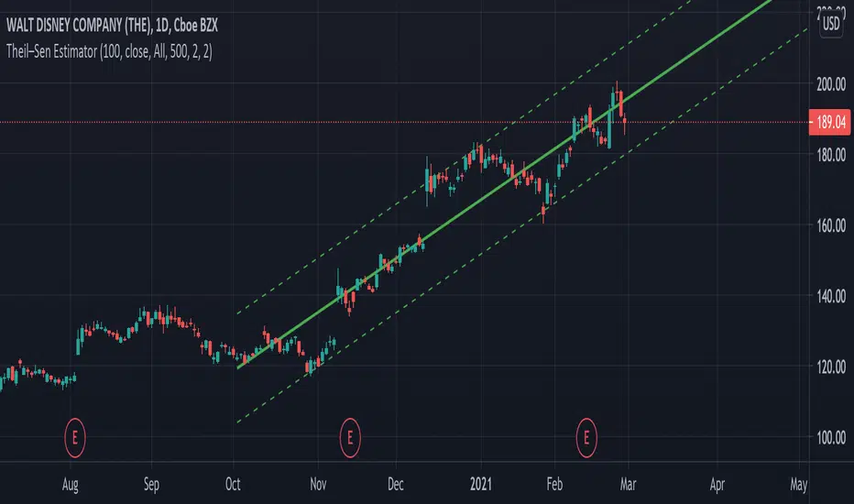This screenshot has width=854, height=504.
Task: Click the 189.04 current price label
Action: click(830, 122)
